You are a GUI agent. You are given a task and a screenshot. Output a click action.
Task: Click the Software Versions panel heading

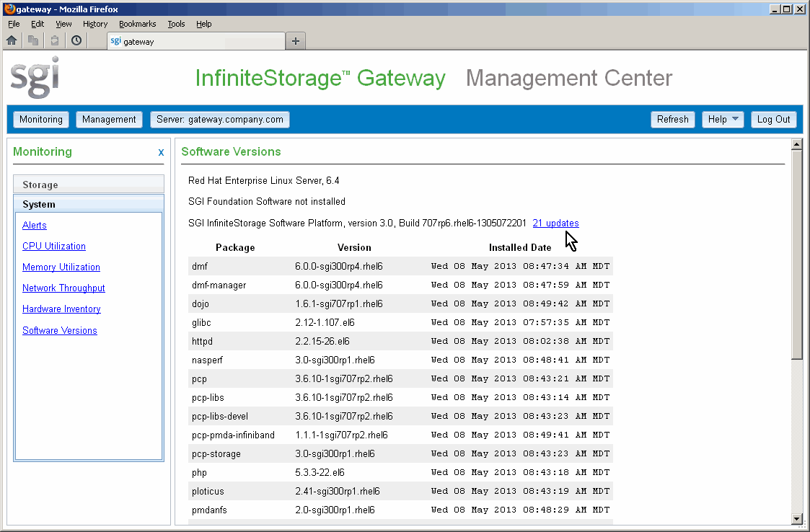tap(231, 152)
